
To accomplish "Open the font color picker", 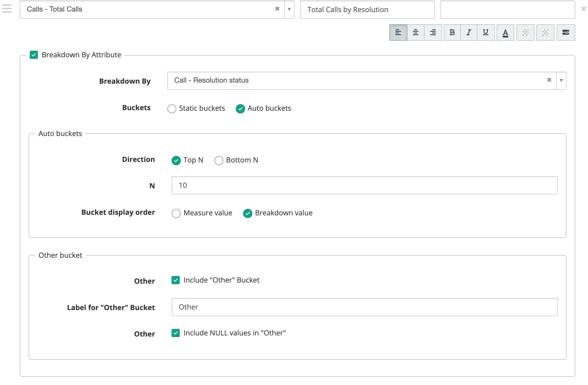I will pos(505,32).
